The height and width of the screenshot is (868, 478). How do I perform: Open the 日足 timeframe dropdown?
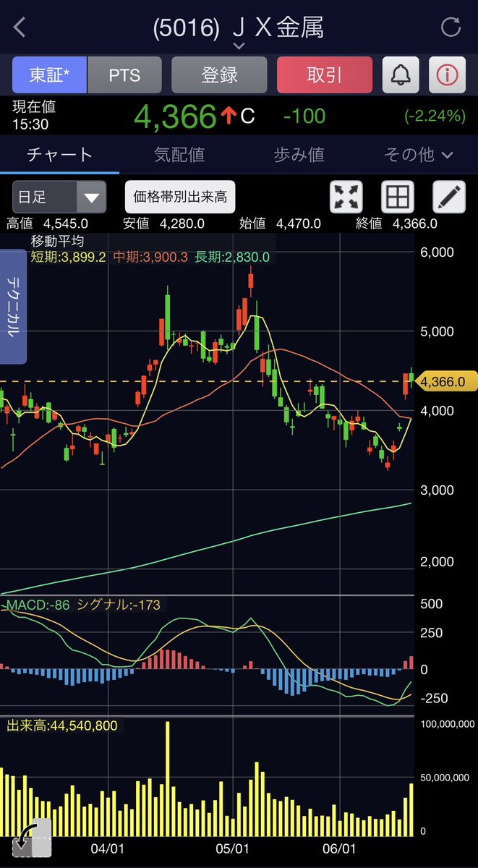[x=59, y=197]
